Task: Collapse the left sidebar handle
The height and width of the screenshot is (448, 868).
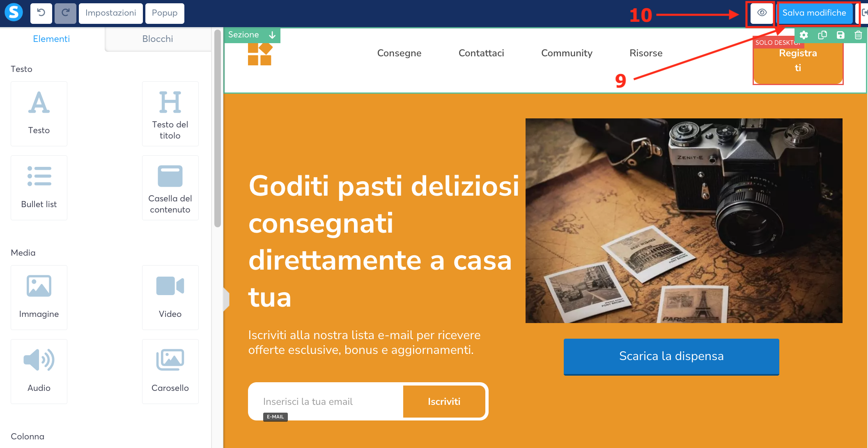Action: point(226,299)
